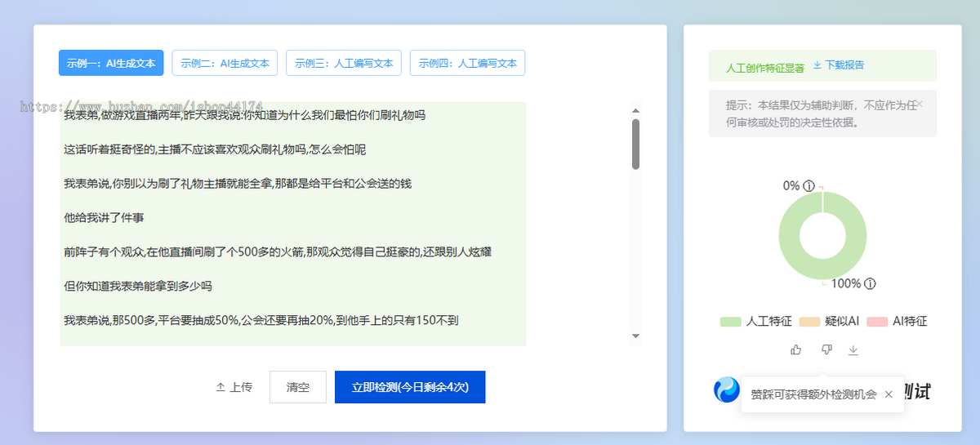The width and height of the screenshot is (980, 445).
Task: Click the 上传 upload button
Action: (234, 387)
